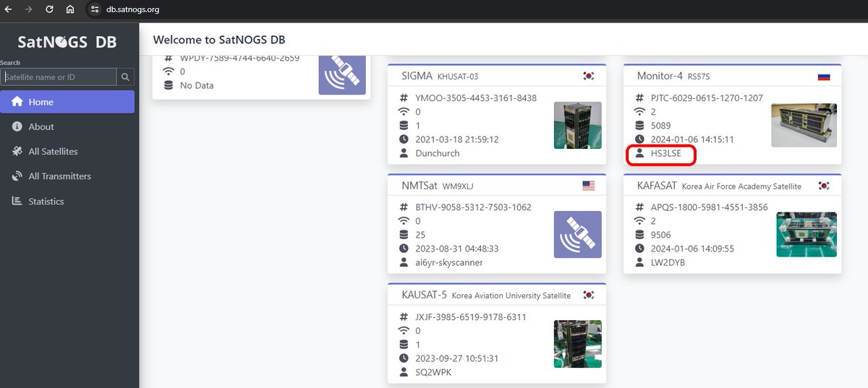Click the SatNOGS DB logo
868x388 pixels.
67,41
